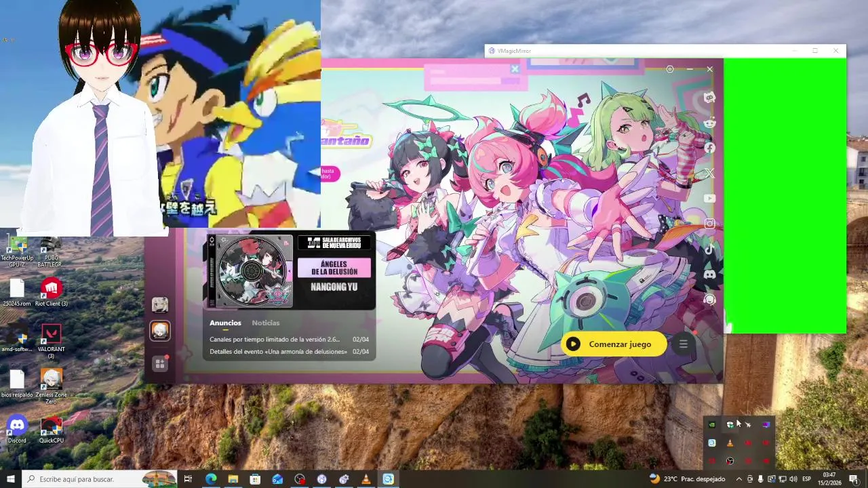Viewport: 868px width, 488px height.
Task: Launch Microsoft Edge from taskbar
Action: pos(211,479)
